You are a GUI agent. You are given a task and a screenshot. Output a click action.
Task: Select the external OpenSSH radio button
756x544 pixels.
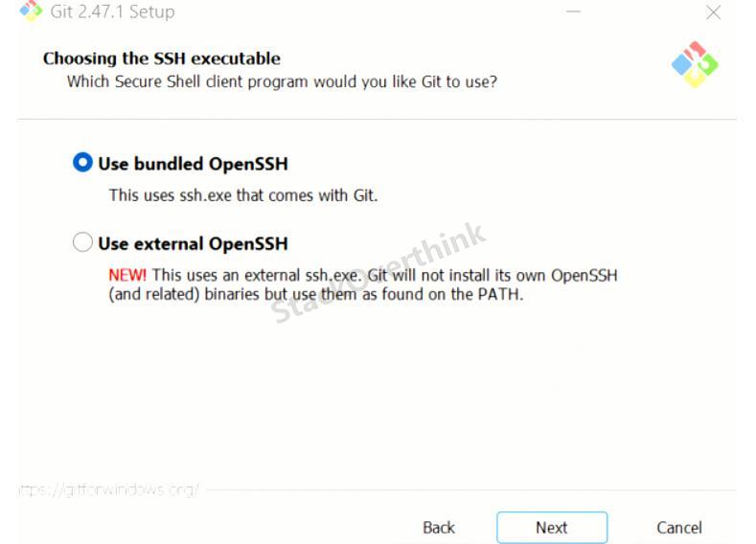[82, 242]
